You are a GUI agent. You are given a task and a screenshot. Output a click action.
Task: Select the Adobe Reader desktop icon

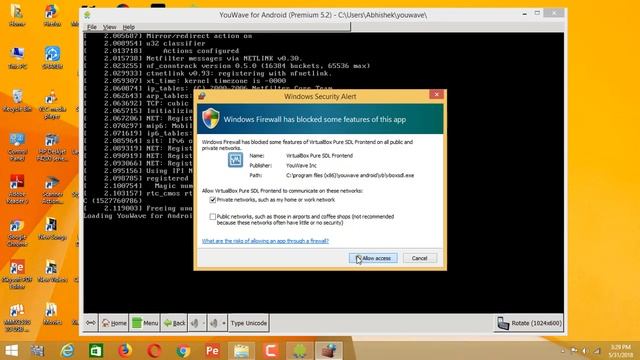click(x=17, y=189)
